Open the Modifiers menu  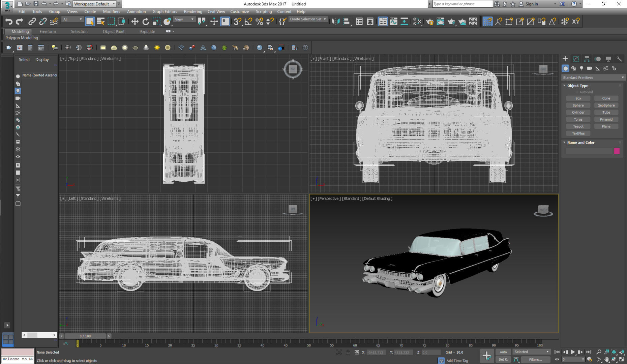click(112, 11)
